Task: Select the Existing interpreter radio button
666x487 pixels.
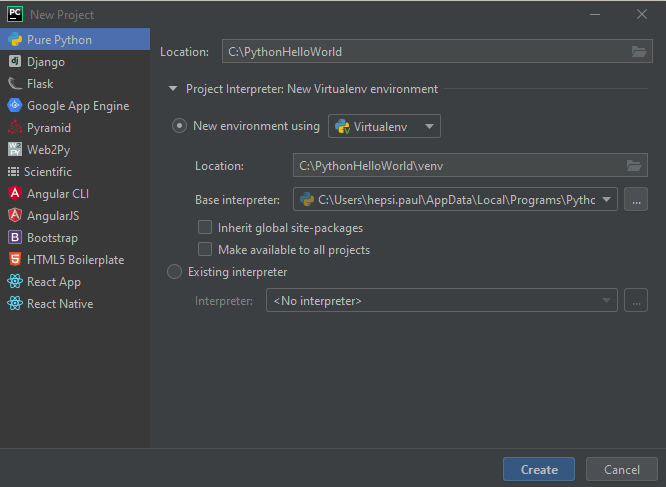Action: coord(175,272)
